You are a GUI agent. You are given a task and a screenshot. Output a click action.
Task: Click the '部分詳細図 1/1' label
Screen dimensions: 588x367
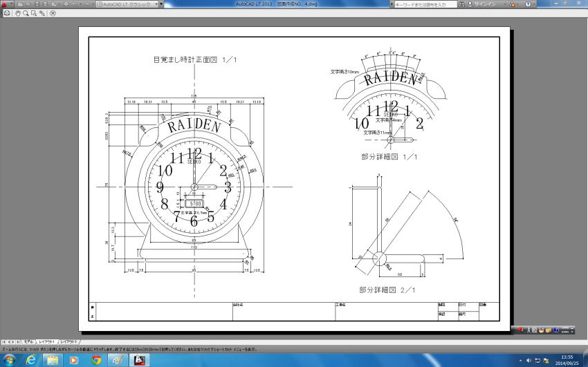click(389, 157)
